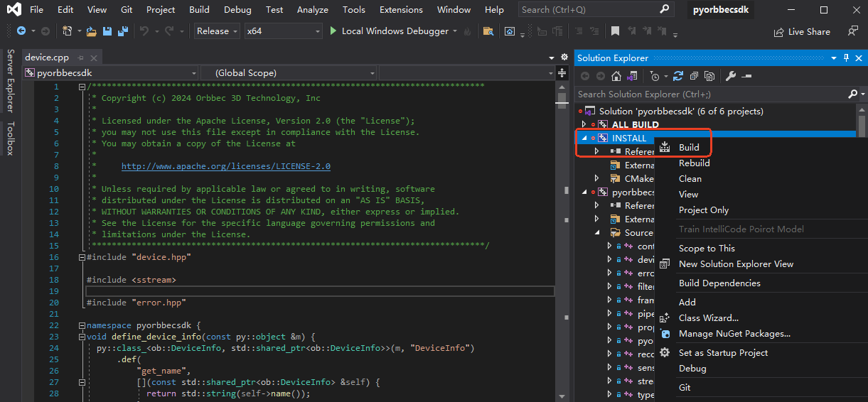Click the Open File folder icon
This screenshot has width=868, height=402.
[91, 31]
